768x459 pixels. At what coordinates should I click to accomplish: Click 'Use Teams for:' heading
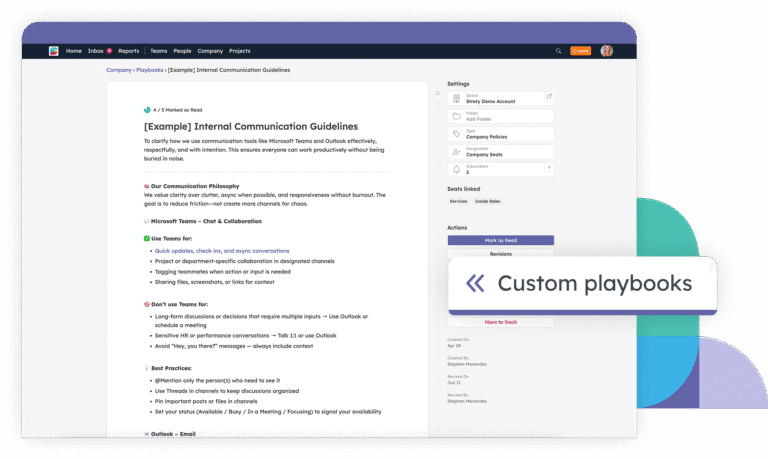coord(171,239)
